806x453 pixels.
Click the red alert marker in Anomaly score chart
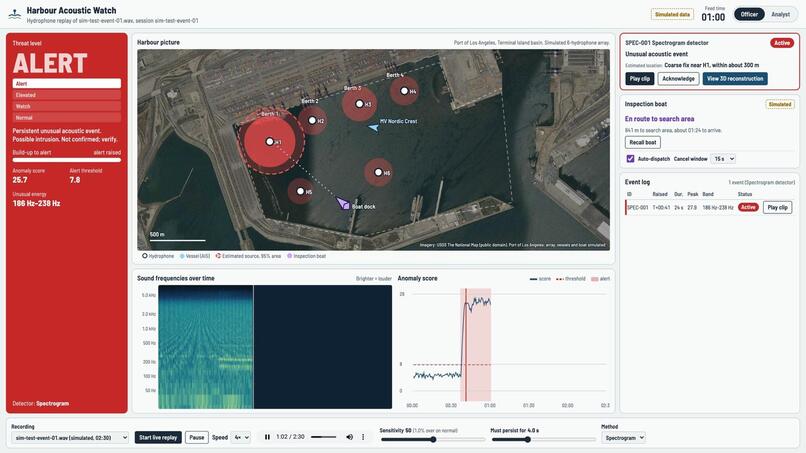(x=466, y=345)
